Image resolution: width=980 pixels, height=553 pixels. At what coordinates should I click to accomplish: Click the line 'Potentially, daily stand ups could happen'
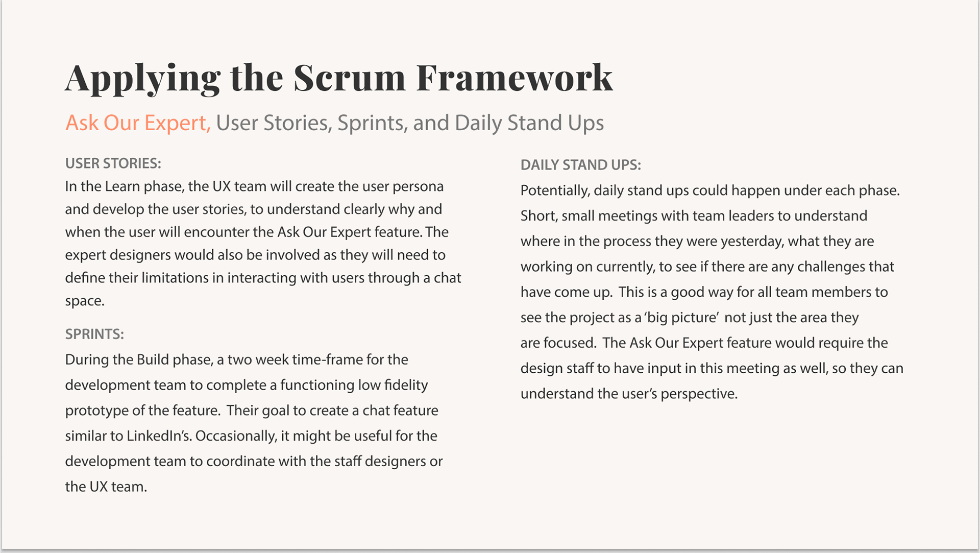click(710, 190)
